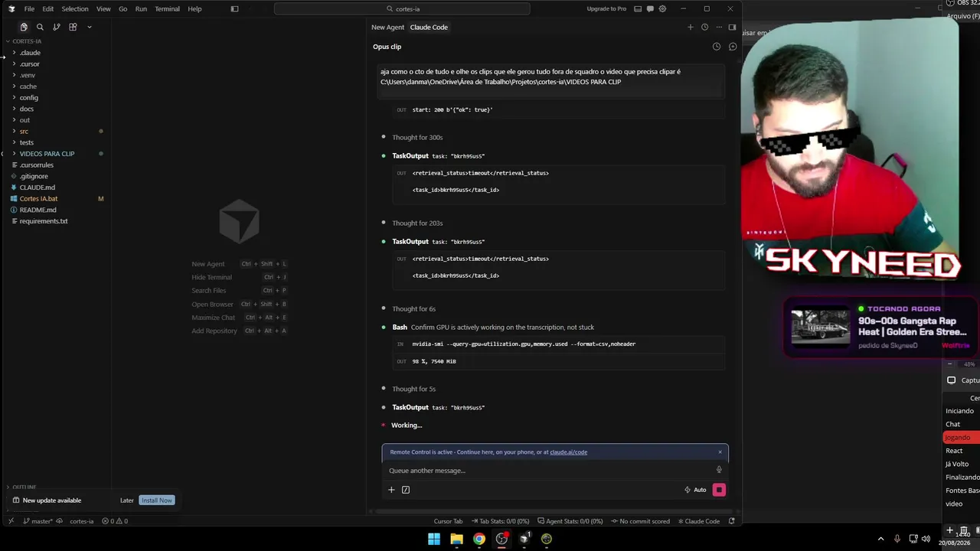The width and height of the screenshot is (980, 551).
Task: Dismiss the Remote Control banner
Action: [x=720, y=452]
